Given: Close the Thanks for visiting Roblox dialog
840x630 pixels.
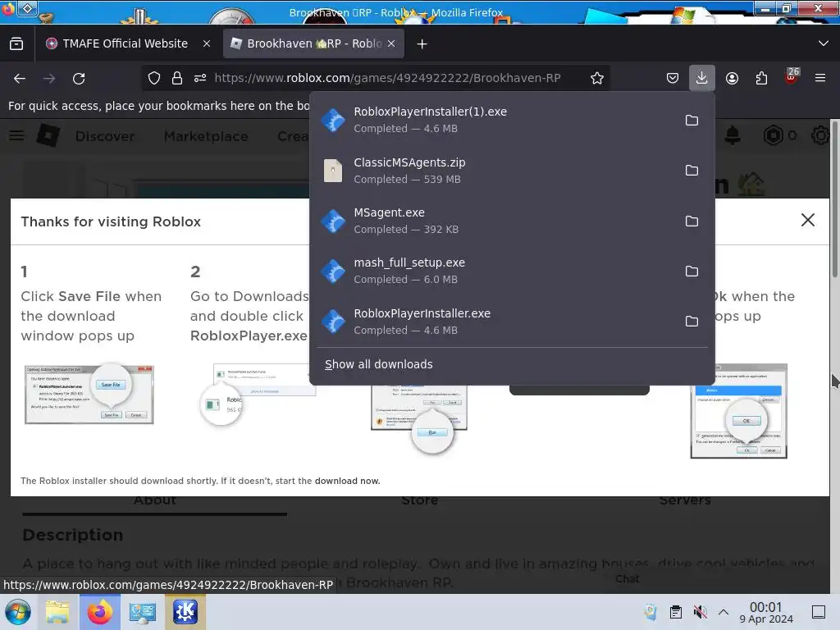Looking at the screenshot, I should [x=808, y=220].
